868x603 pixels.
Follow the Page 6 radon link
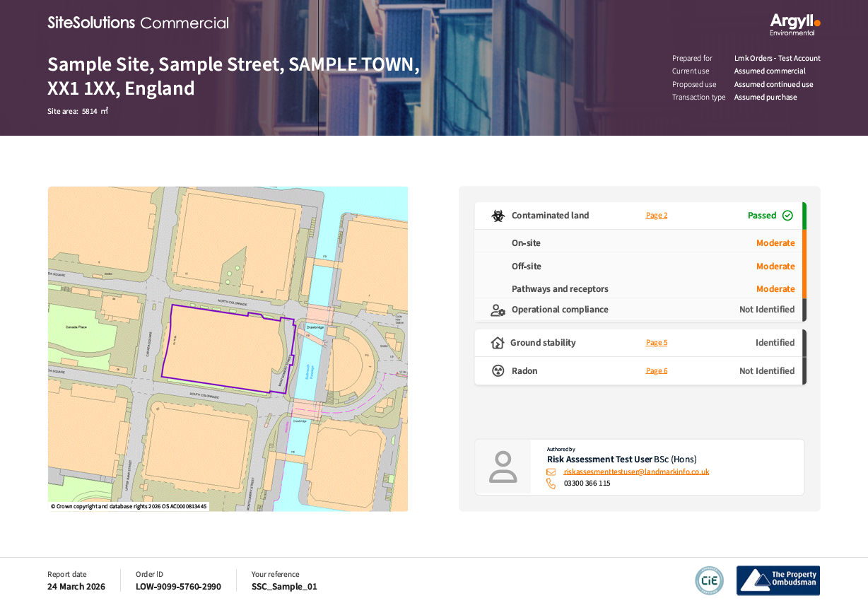[x=656, y=371]
